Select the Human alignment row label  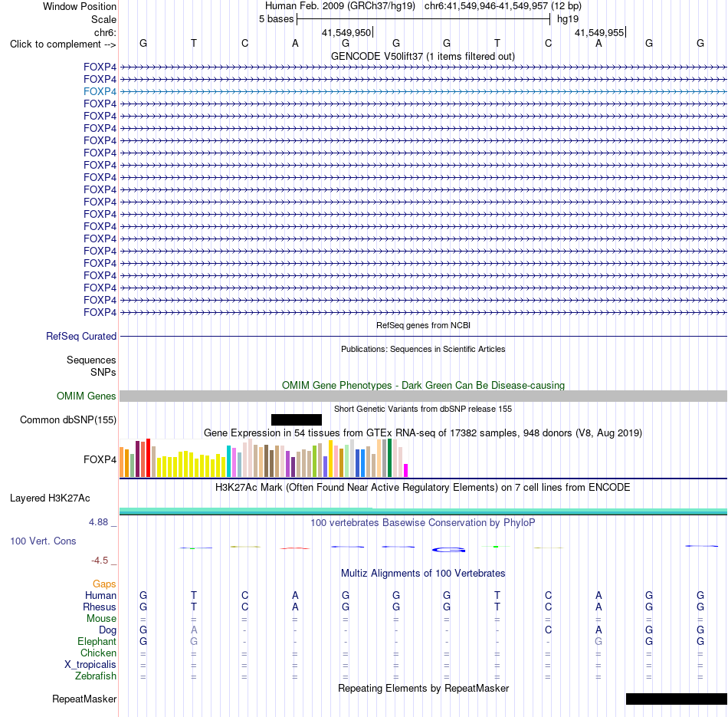[x=100, y=596]
